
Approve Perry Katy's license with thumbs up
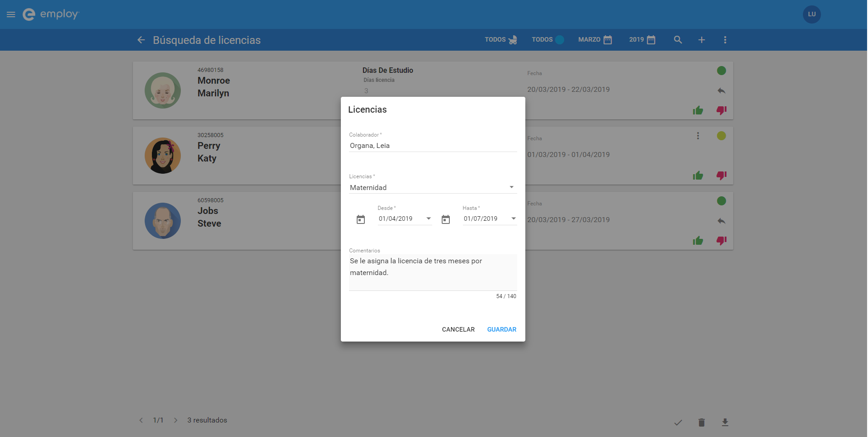click(x=698, y=176)
